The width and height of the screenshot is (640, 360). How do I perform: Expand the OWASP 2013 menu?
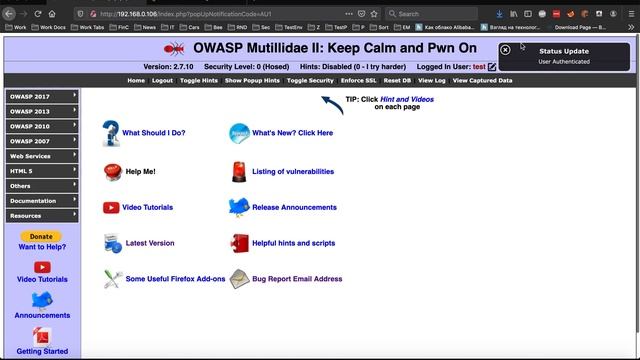pyautogui.click(x=42, y=111)
